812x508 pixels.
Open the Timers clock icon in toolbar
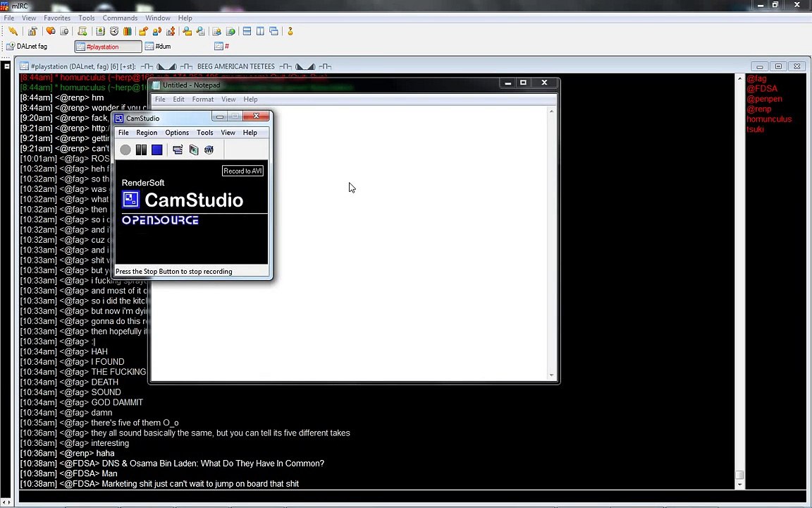[114, 32]
